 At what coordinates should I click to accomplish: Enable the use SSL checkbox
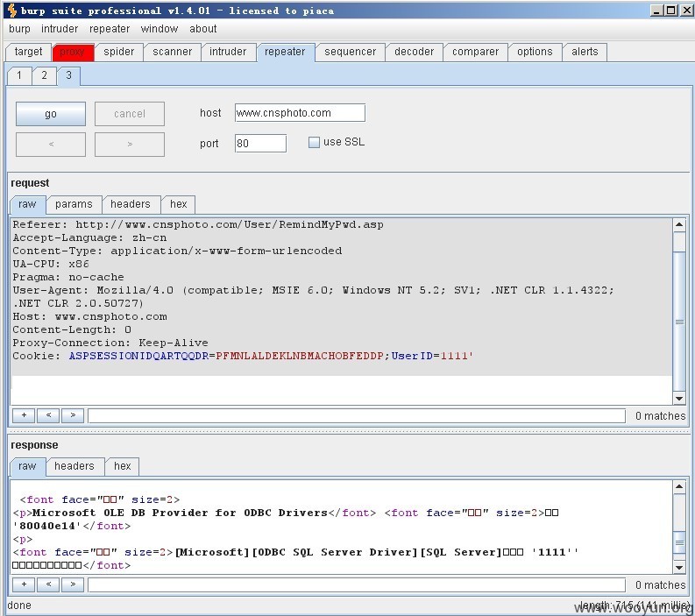(314, 142)
